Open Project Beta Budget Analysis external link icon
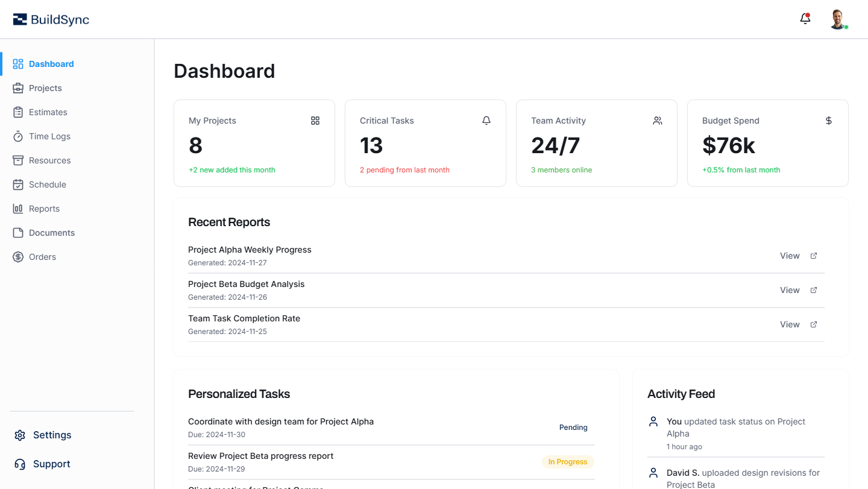This screenshot has height=489, width=868. click(x=813, y=289)
